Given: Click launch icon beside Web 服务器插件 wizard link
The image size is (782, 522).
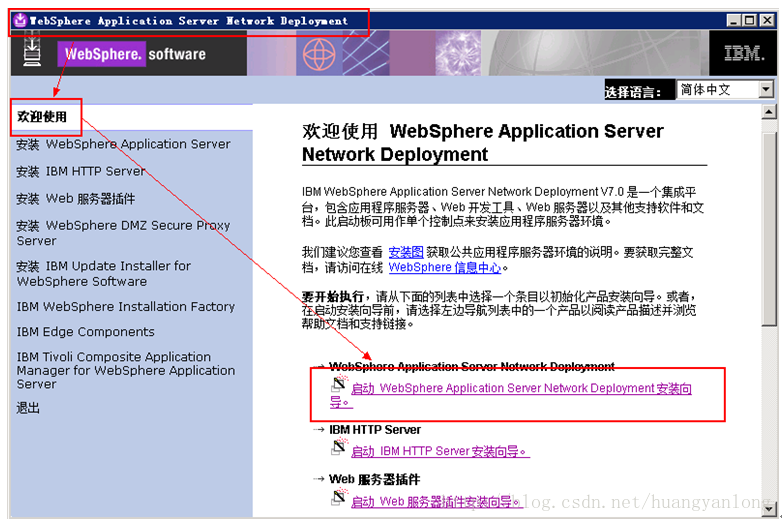Looking at the screenshot, I should 339,497.
